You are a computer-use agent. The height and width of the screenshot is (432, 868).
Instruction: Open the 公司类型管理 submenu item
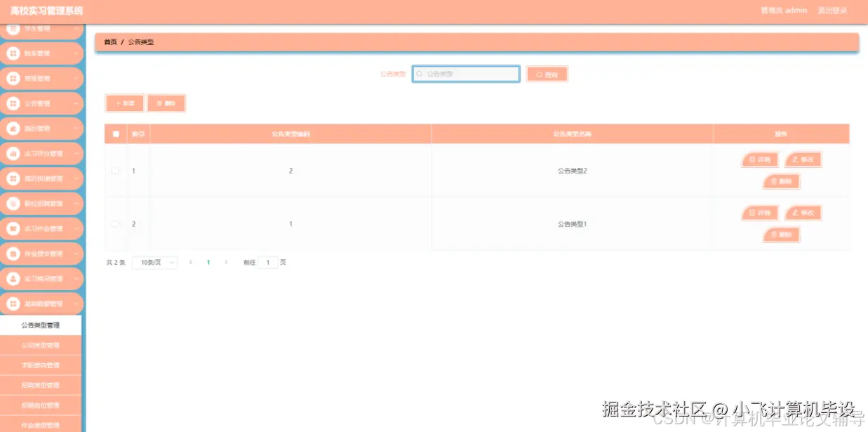tap(41, 345)
